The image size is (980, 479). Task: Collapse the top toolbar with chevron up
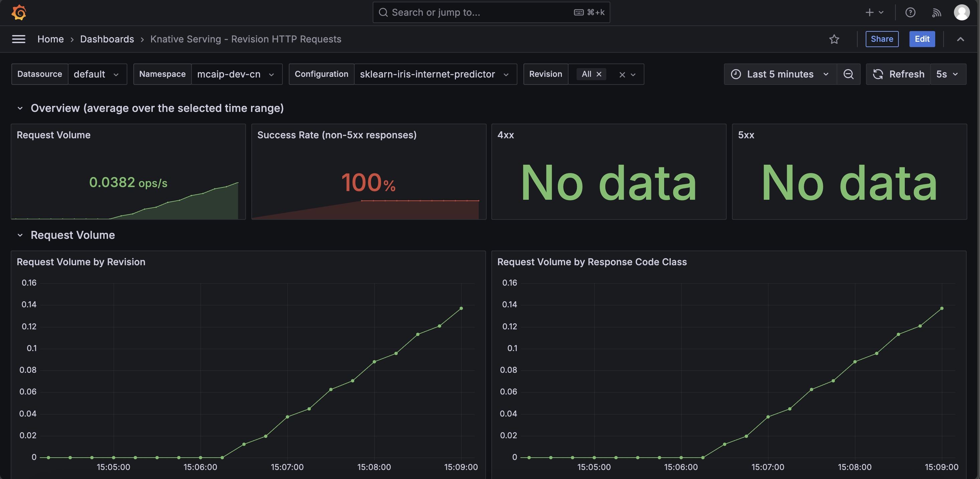pos(960,39)
